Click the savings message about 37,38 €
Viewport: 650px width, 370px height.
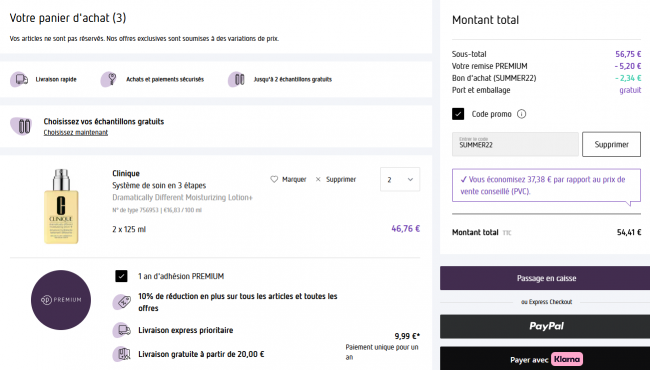click(x=546, y=185)
